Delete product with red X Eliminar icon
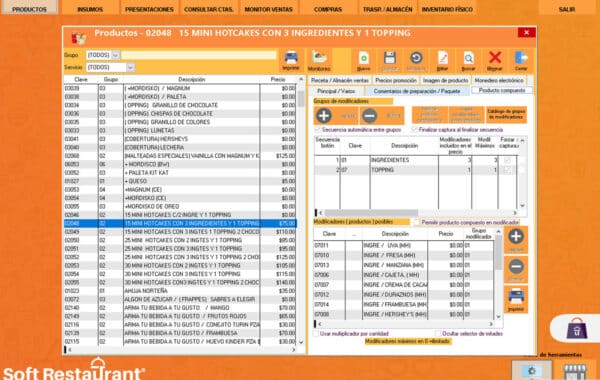The width and height of the screenshot is (600, 380). pos(495,60)
